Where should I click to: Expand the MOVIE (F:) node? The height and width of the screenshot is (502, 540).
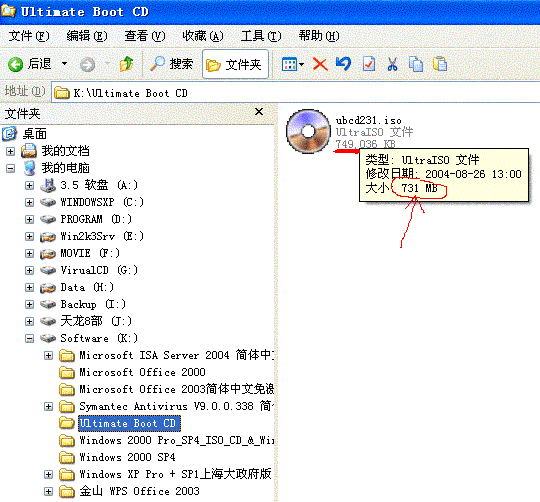(x=29, y=254)
